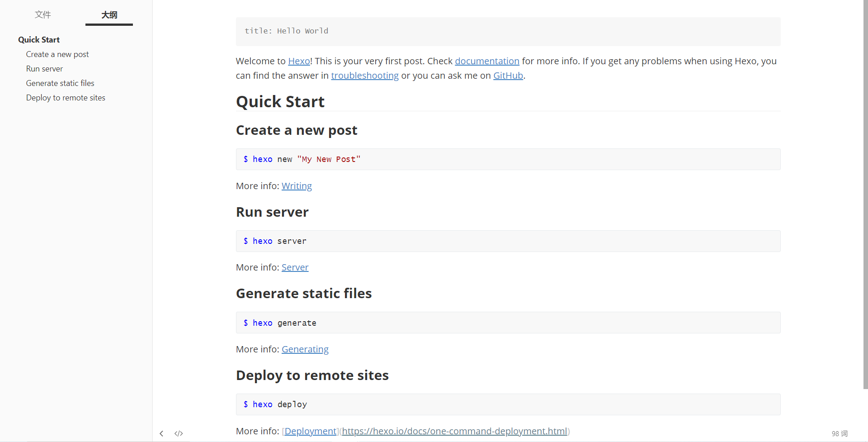Screen dimensions: 868x442
Task: Jump to Generate static files outline item
Action: click(x=60, y=83)
